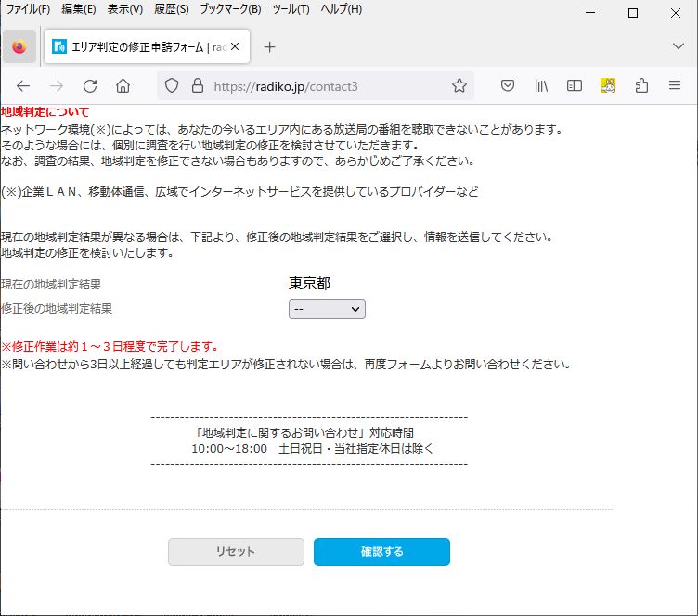Open the Library bookshelf icon
Viewport: 698px width, 616px height.
pos(541,86)
